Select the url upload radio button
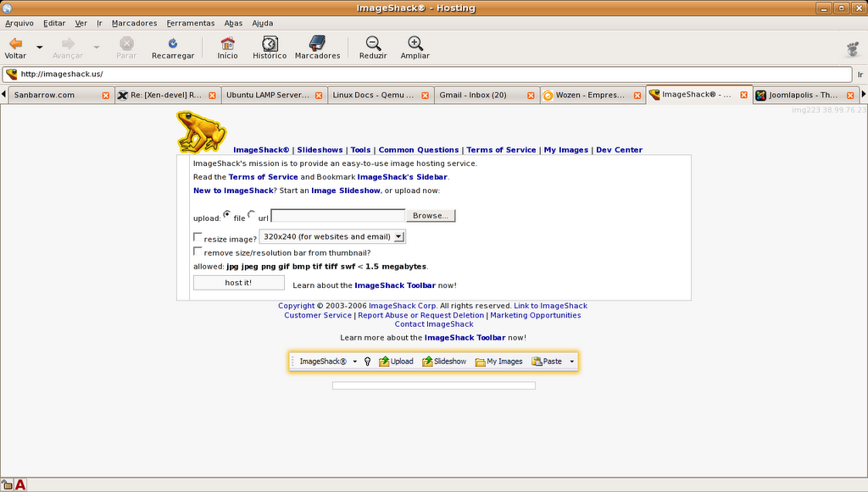Image resolution: width=868 pixels, height=492 pixels. coord(251,214)
